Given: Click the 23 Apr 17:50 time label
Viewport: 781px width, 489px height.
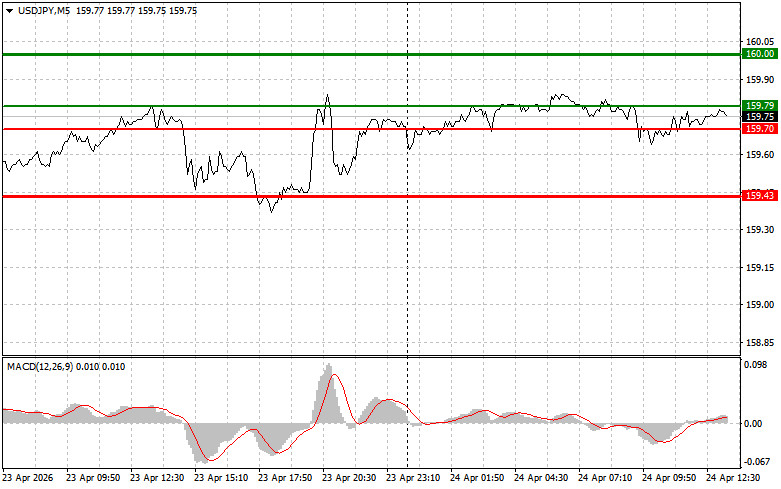Looking at the screenshot, I should click(285, 478).
